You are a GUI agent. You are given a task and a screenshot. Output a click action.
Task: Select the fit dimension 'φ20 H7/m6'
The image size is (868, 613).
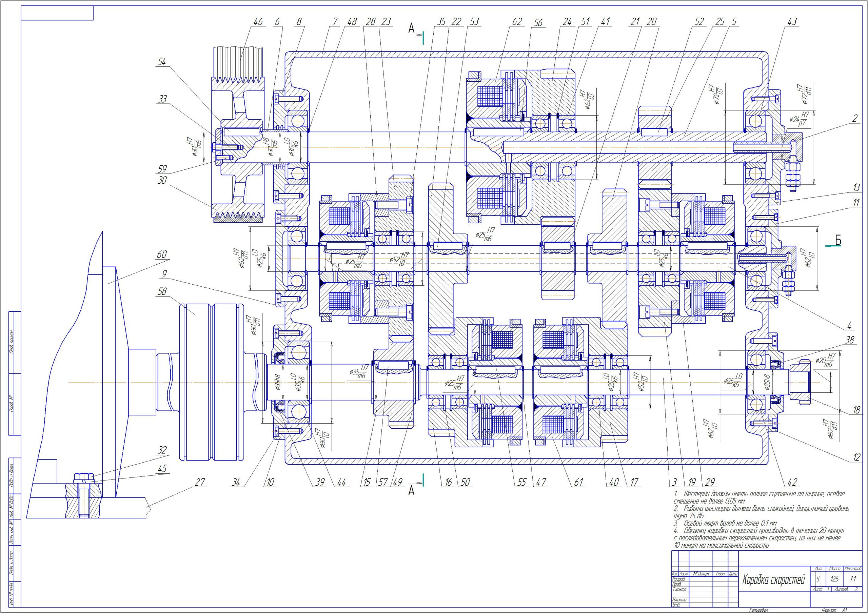pyautogui.click(x=826, y=361)
